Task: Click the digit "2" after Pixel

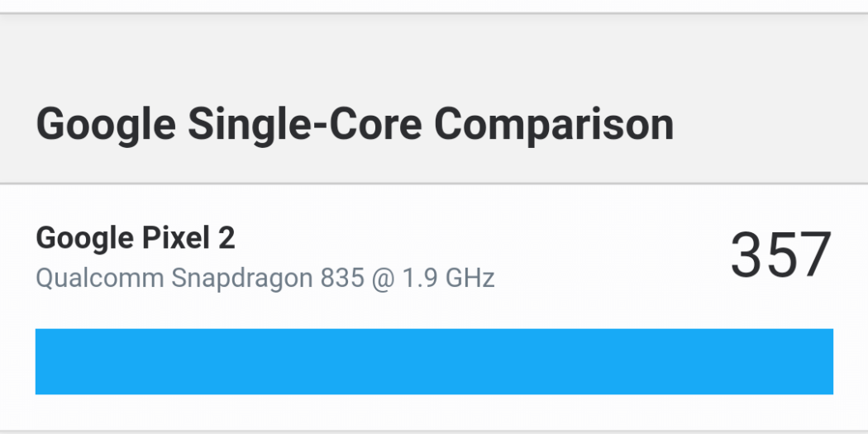Action: click(227, 238)
